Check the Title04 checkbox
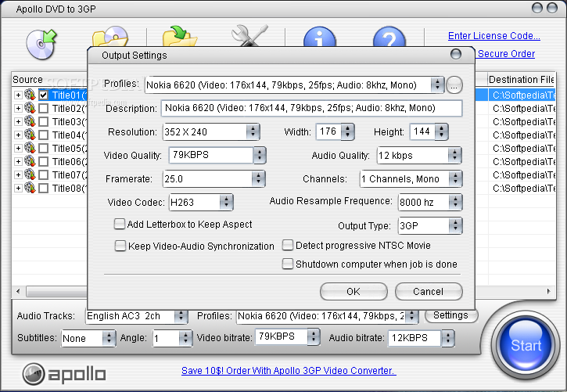 point(43,135)
